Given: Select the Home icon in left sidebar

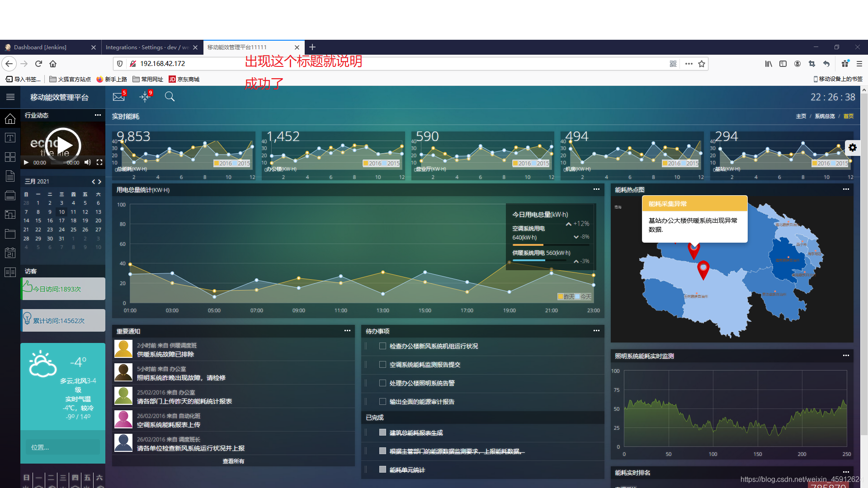Looking at the screenshot, I should pyautogui.click(x=10, y=119).
